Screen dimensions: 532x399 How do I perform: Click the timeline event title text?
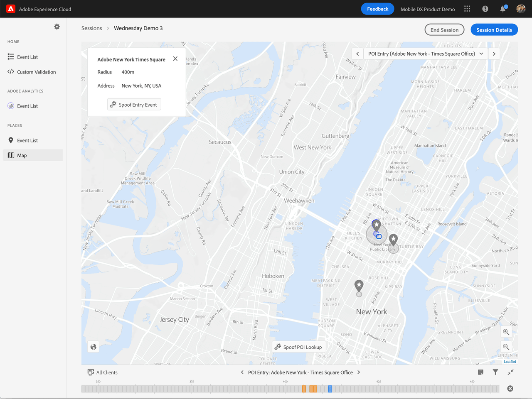click(300, 372)
